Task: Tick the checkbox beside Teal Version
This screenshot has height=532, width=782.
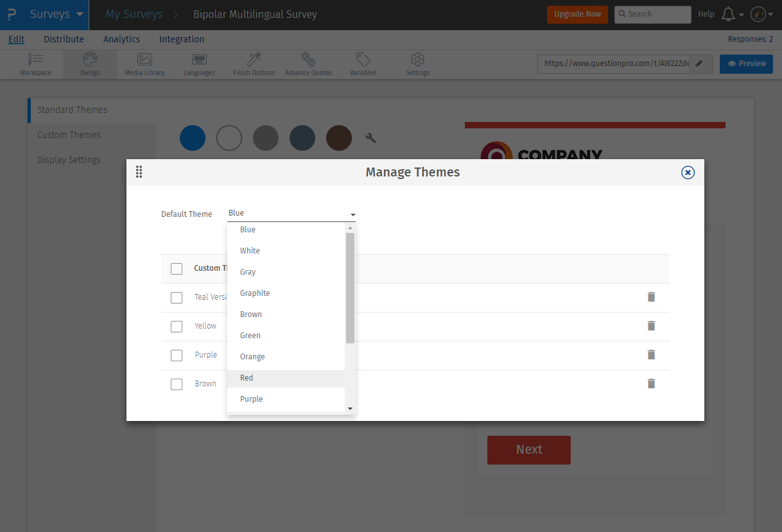Action: tap(177, 297)
